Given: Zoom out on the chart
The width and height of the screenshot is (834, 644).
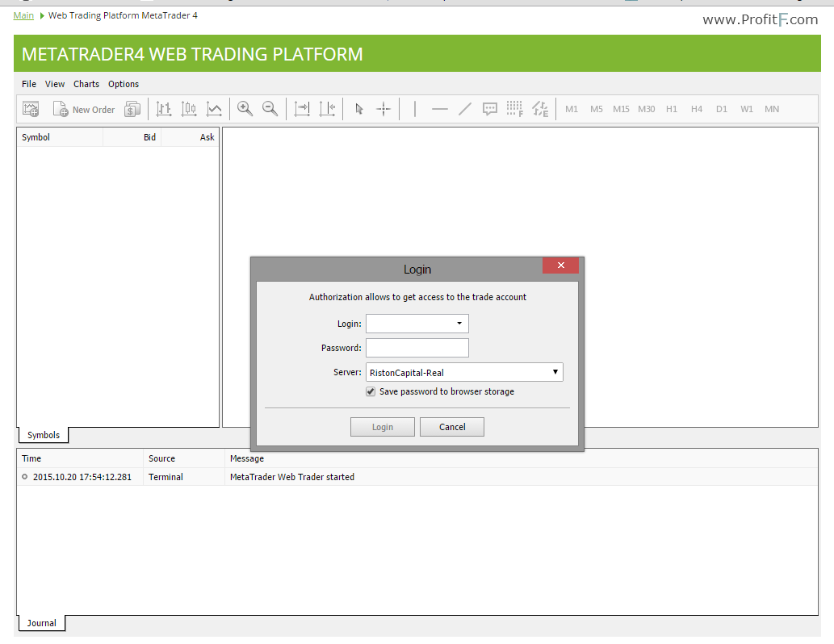Looking at the screenshot, I should pos(270,109).
